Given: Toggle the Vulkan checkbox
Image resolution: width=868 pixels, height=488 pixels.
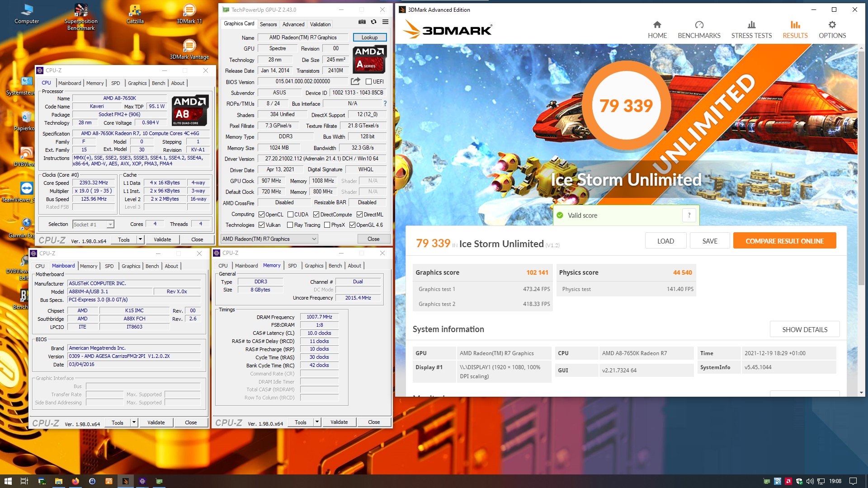Looking at the screenshot, I should coord(261,225).
